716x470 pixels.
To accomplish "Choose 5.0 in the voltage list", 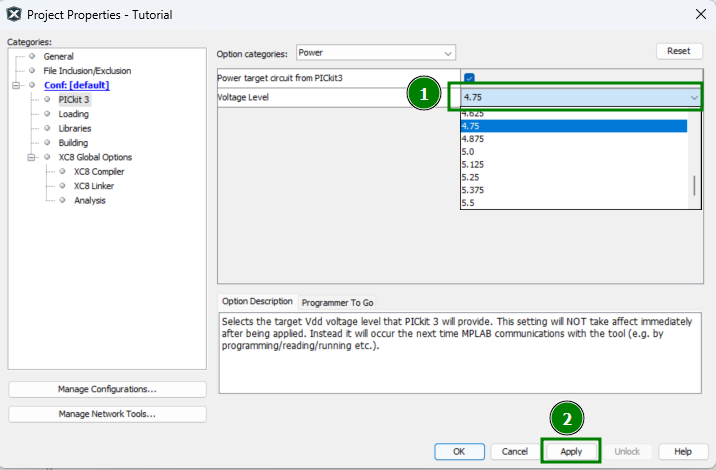I will point(574,152).
